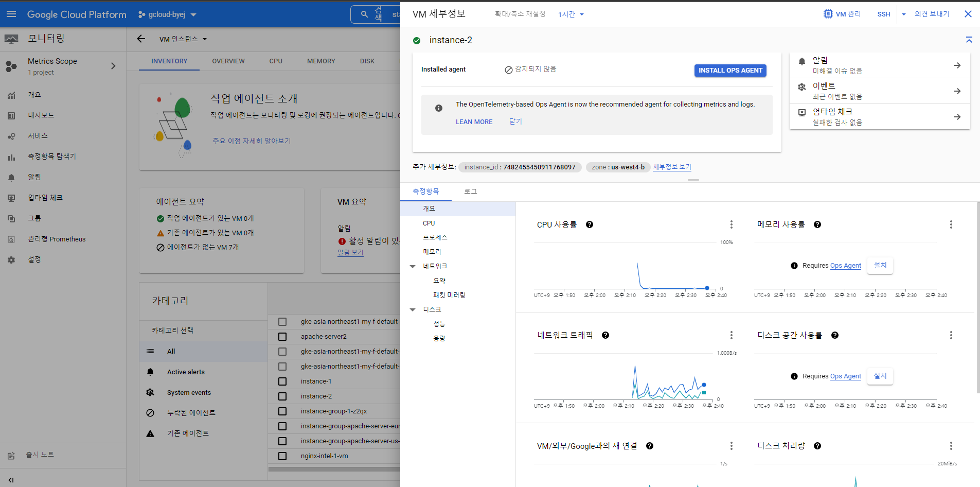Open 알림 card arrow in detail panel
The width and height of the screenshot is (980, 487).
(x=957, y=65)
